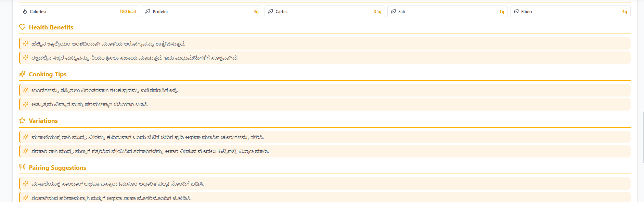Click sparkle icon on second Variations item

click(26, 151)
